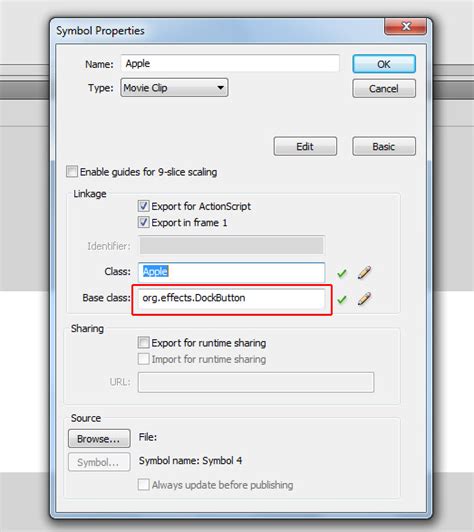Click the Edit button
This screenshot has width=474, height=532.
click(x=305, y=147)
